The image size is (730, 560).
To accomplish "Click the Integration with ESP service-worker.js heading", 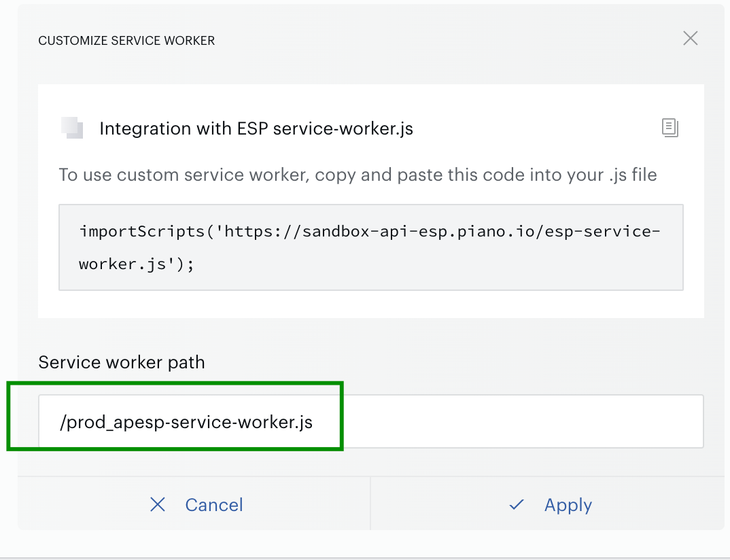I will [256, 128].
